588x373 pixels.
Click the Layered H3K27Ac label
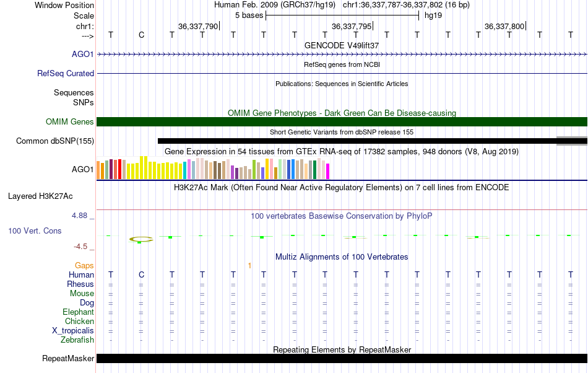click(x=40, y=196)
